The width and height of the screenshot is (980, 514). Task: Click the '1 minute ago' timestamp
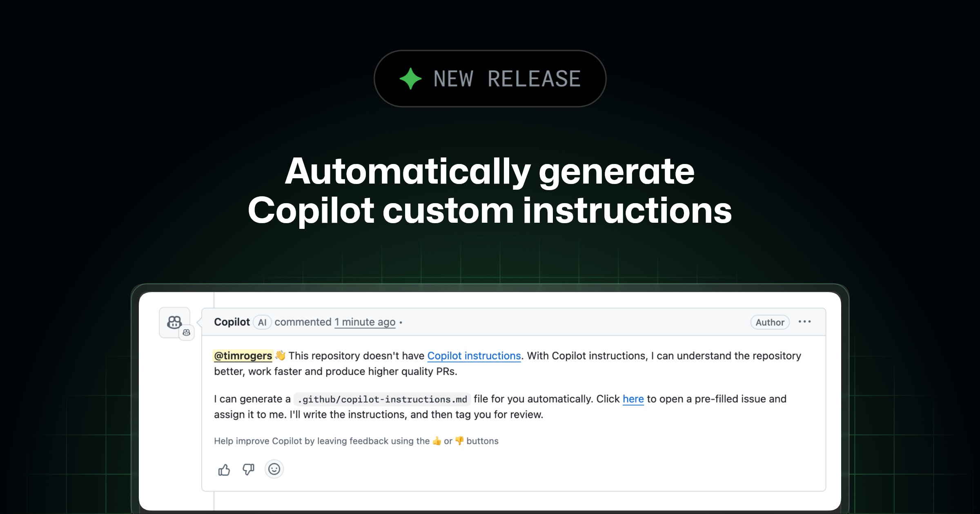pyautogui.click(x=365, y=322)
